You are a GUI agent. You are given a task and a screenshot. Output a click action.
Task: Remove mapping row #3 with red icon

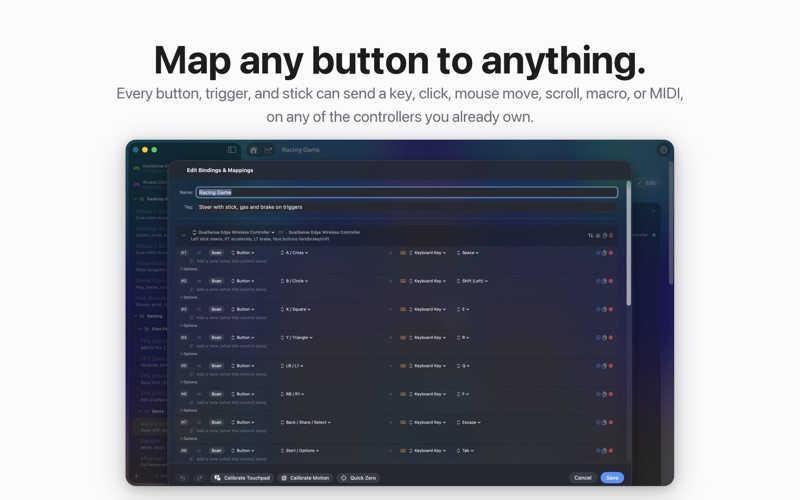coord(611,309)
